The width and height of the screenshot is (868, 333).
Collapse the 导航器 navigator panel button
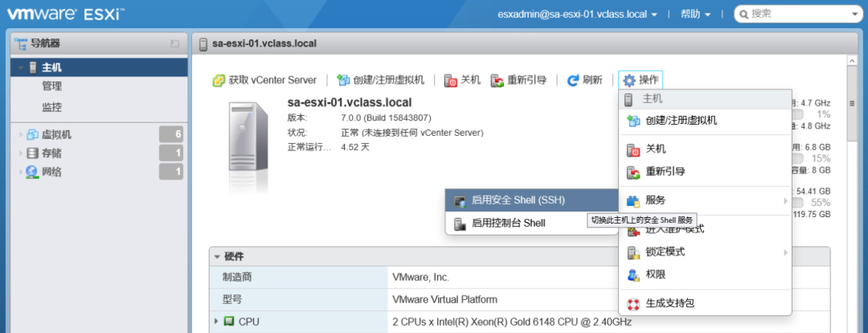pos(174,43)
